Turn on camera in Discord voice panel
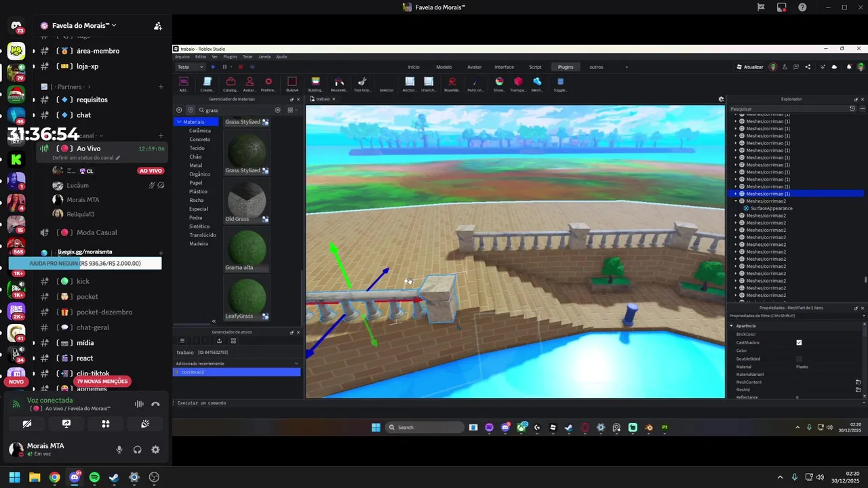This screenshot has width=868, height=488. pos(27,424)
